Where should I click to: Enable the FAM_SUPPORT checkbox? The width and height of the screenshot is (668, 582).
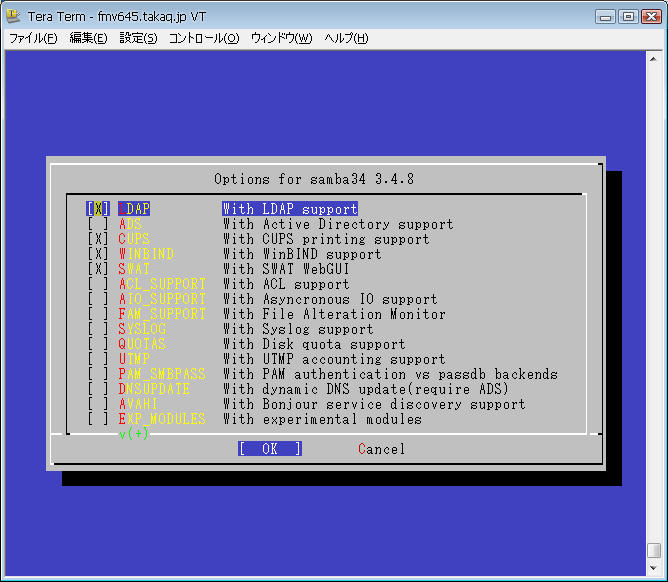[98, 314]
